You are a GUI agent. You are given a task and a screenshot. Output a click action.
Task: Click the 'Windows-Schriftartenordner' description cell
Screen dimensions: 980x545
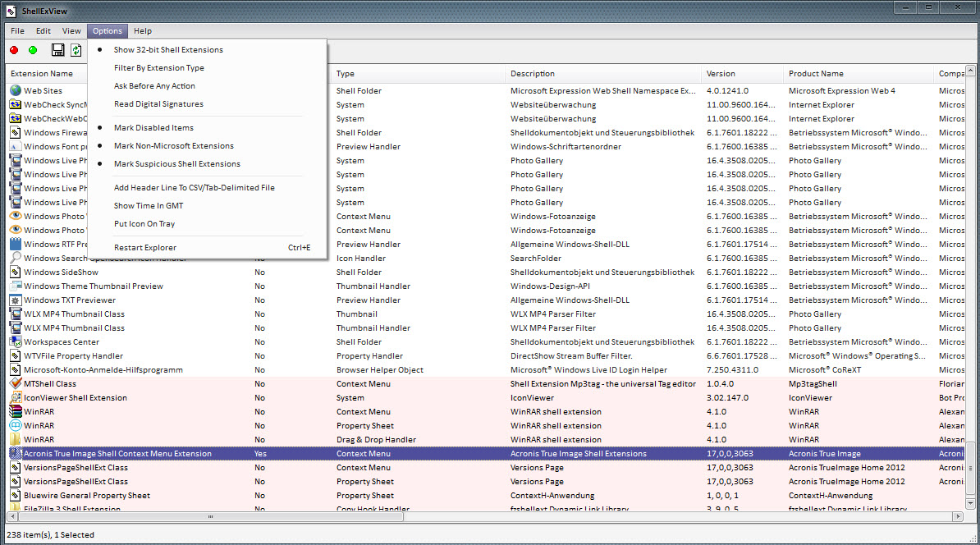click(566, 146)
